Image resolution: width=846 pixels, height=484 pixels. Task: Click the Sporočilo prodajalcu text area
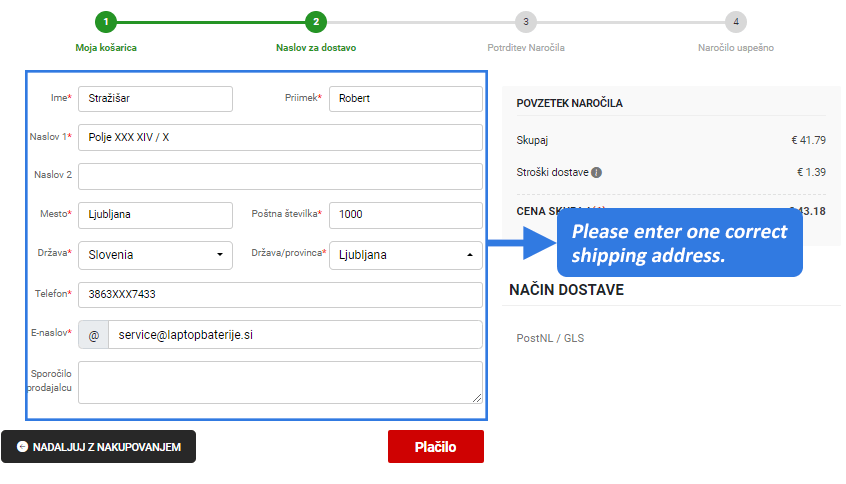[x=280, y=383]
